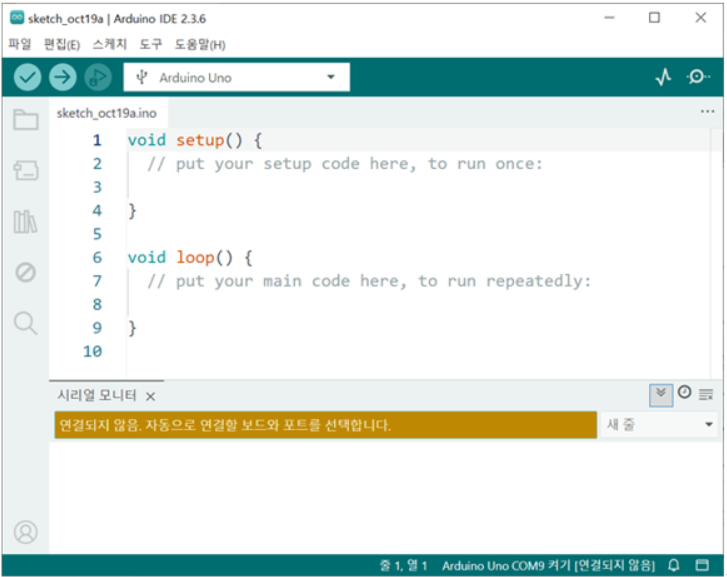Open the Debug panel sidebar icon

point(26,272)
